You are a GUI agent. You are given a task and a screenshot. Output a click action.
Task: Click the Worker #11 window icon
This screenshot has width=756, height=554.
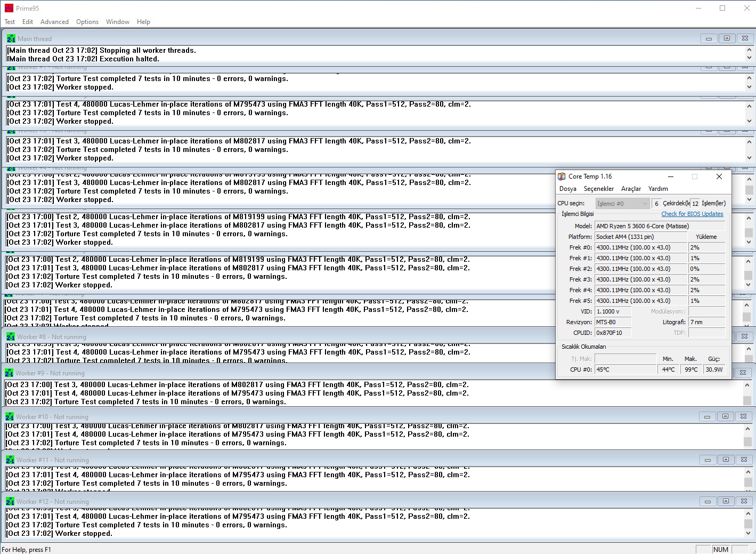[10, 460]
